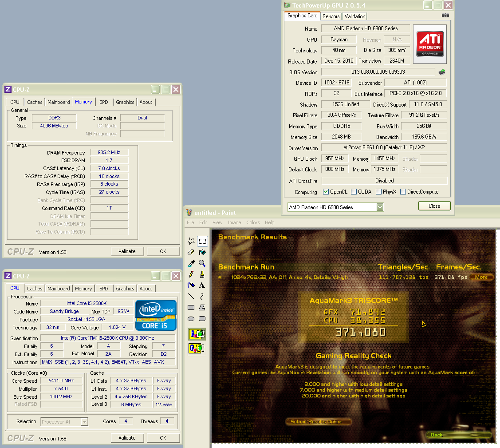Click the GPU Clock 950 MHz field
500x448 pixels.
(x=335, y=159)
